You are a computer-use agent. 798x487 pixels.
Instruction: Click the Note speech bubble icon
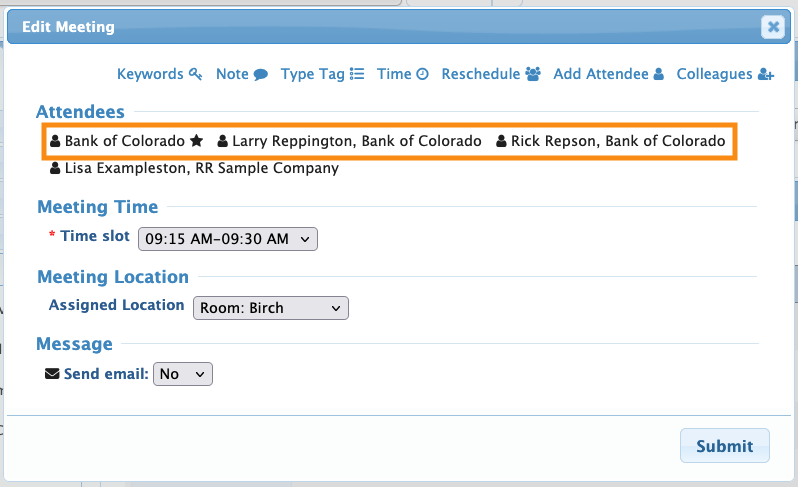[261, 74]
